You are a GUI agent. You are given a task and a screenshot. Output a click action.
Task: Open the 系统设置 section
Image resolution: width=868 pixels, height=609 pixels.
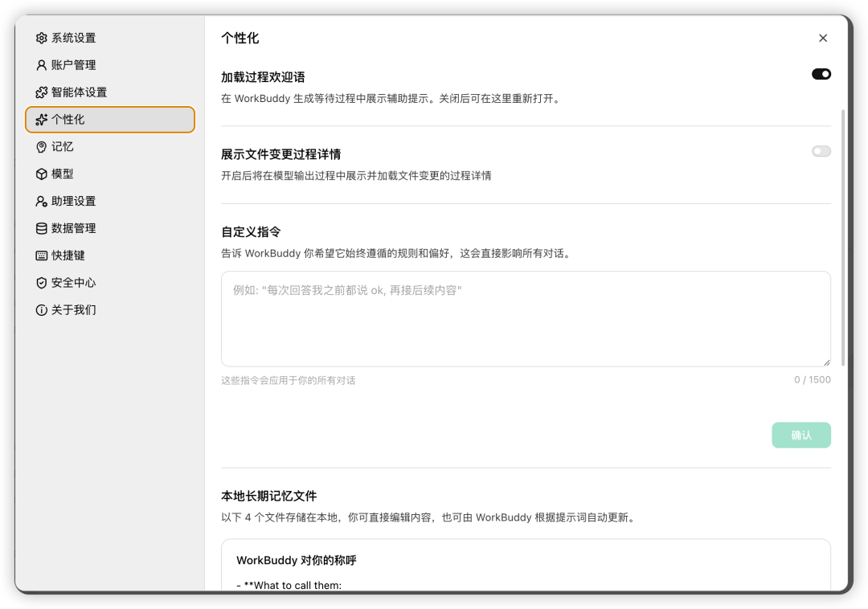110,39
